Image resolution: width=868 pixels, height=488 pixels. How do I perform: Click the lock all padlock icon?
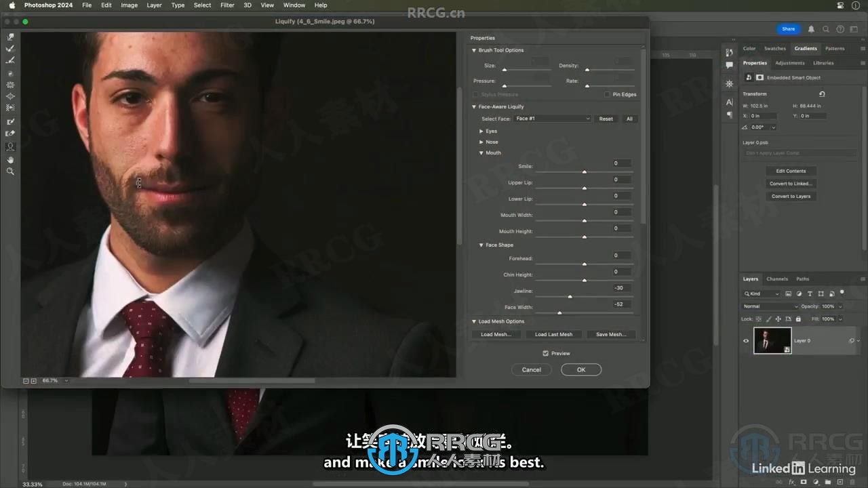tap(797, 319)
